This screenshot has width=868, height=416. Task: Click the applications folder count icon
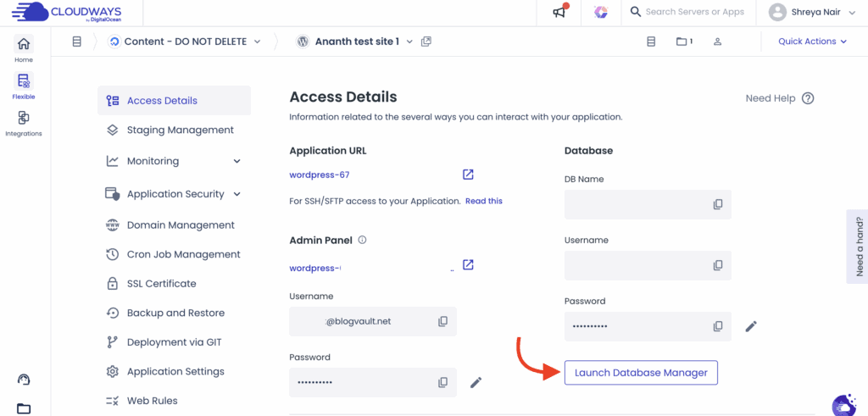685,42
